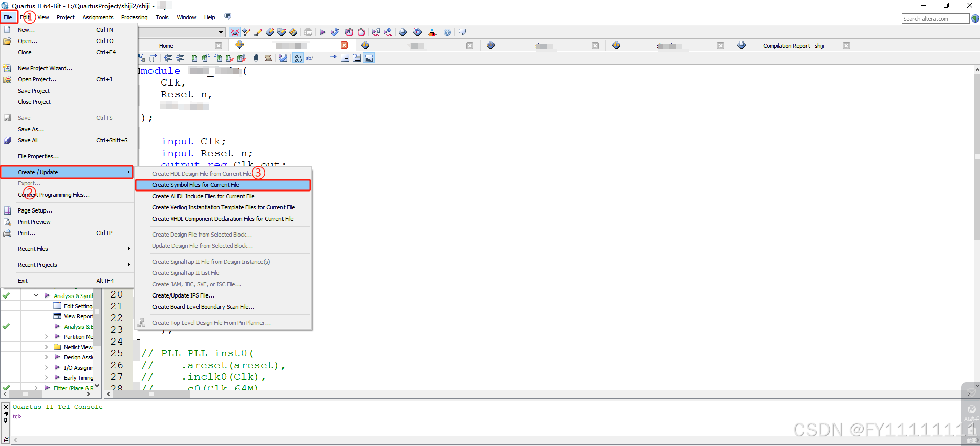Viewport: 980px width, 446px height.
Task: Close the active editor tab with red X
Action: 344,46
